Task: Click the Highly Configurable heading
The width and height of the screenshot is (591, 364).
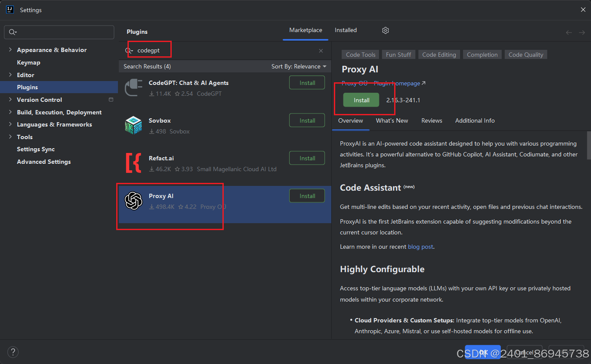Action: coord(382,269)
